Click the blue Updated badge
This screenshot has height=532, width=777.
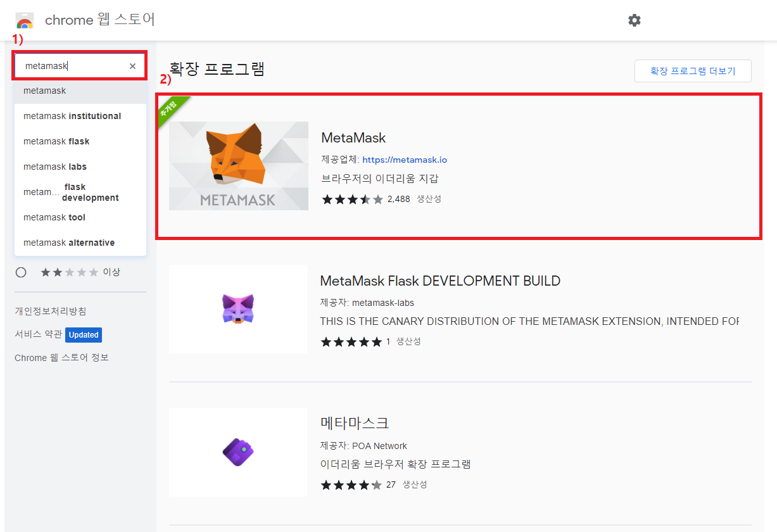84,334
